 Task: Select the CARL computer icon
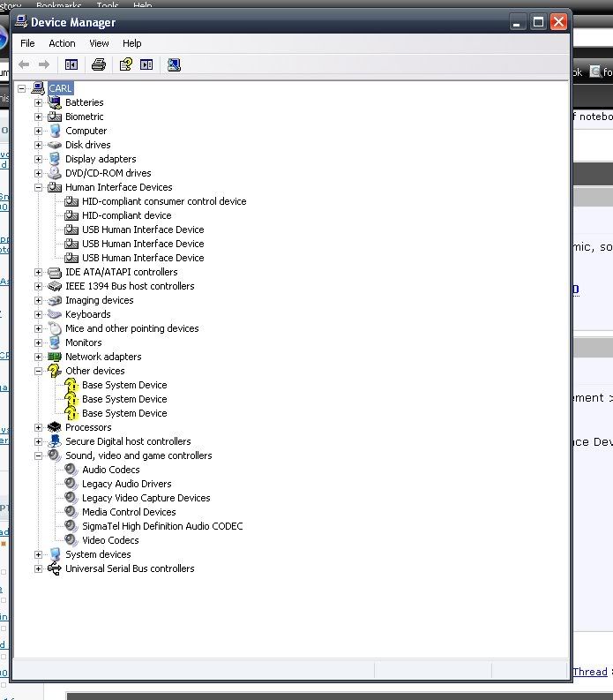click(x=38, y=88)
